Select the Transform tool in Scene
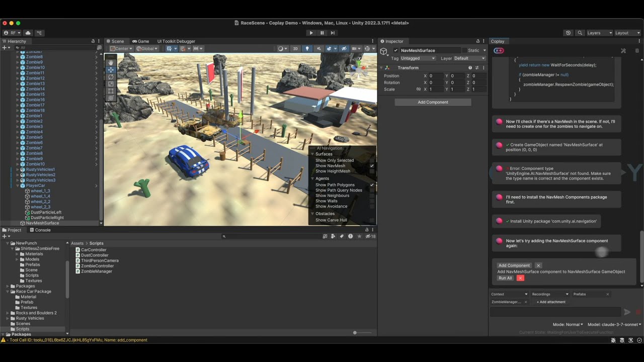 (x=111, y=98)
